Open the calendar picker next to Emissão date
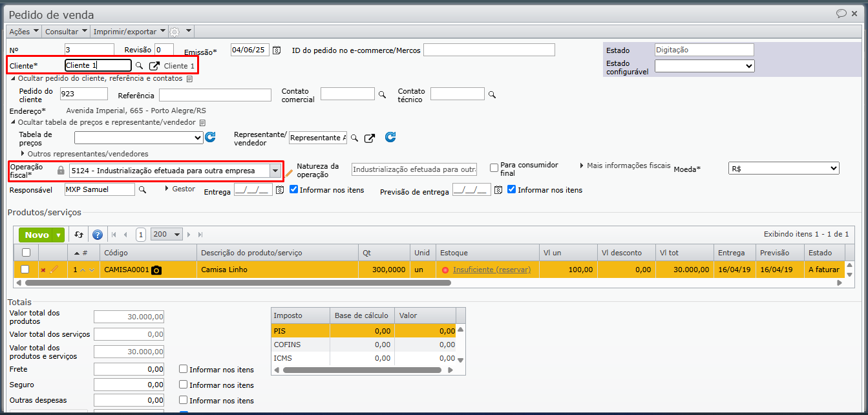 pos(277,50)
